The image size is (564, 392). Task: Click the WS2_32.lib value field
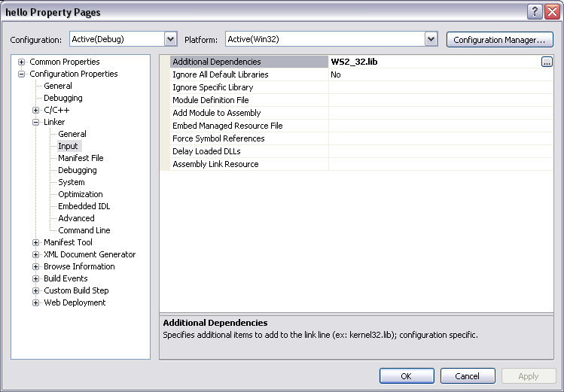pyautogui.click(x=433, y=62)
